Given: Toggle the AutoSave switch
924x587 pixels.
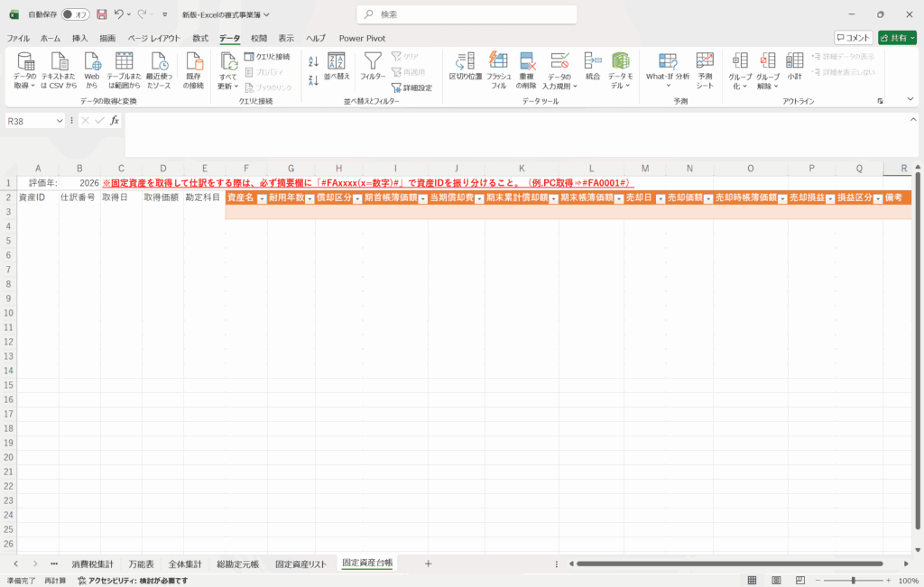Looking at the screenshot, I should click(75, 14).
